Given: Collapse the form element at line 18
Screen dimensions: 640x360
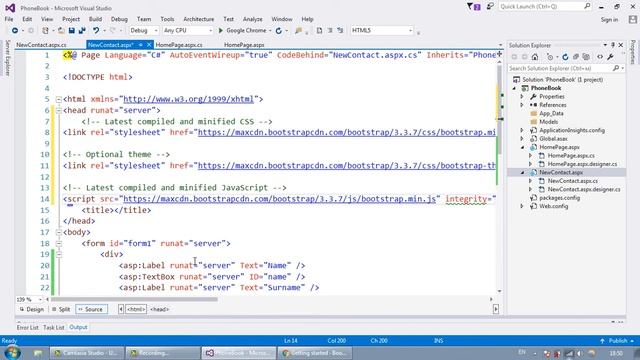Looking at the screenshot, I should [x=58, y=243].
